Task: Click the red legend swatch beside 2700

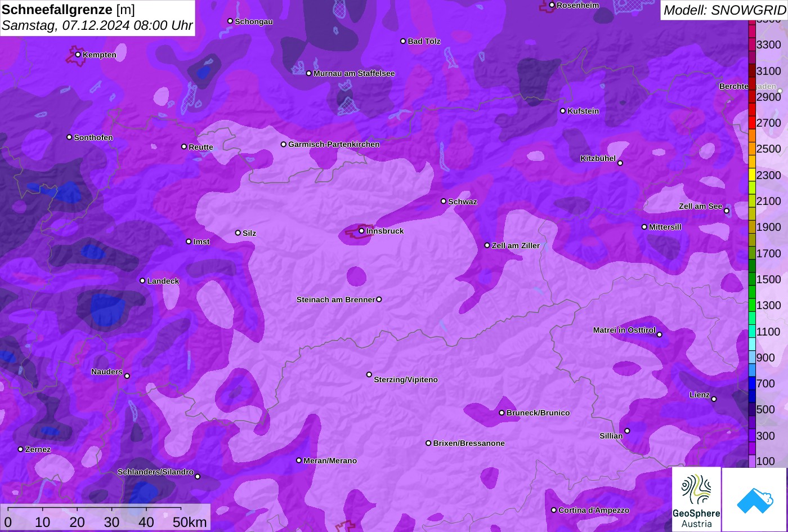Action: (752, 123)
